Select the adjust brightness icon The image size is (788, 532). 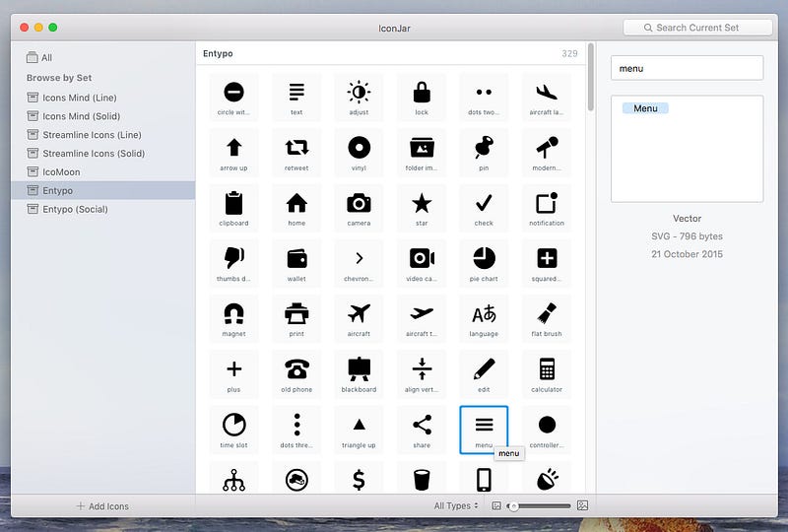tap(359, 97)
